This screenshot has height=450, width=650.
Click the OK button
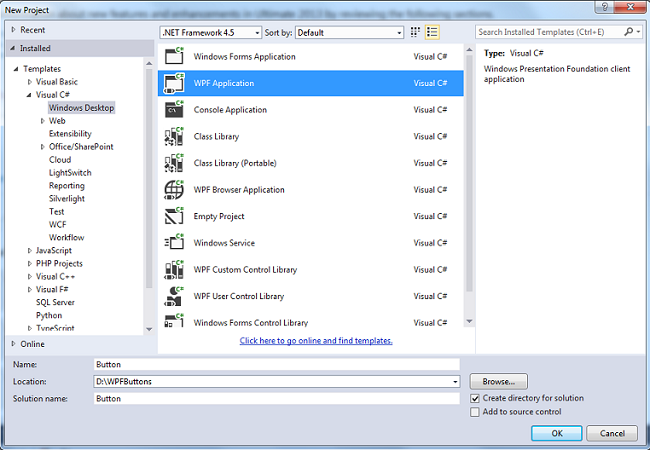tap(557, 433)
